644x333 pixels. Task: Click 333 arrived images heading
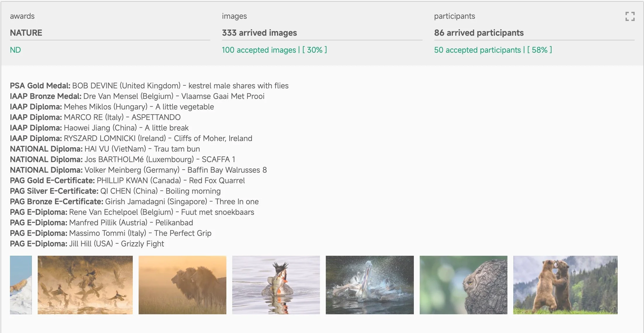click(x=259, y=33)
